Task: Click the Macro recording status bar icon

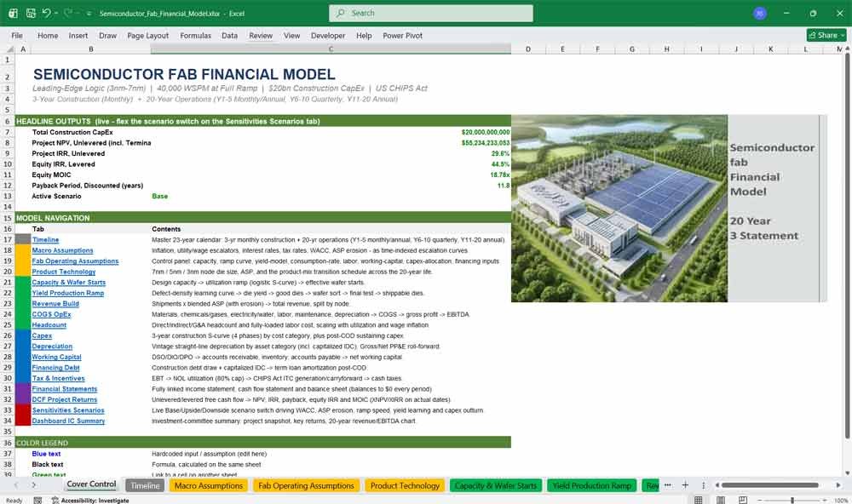Action: (x=37, y=501)
